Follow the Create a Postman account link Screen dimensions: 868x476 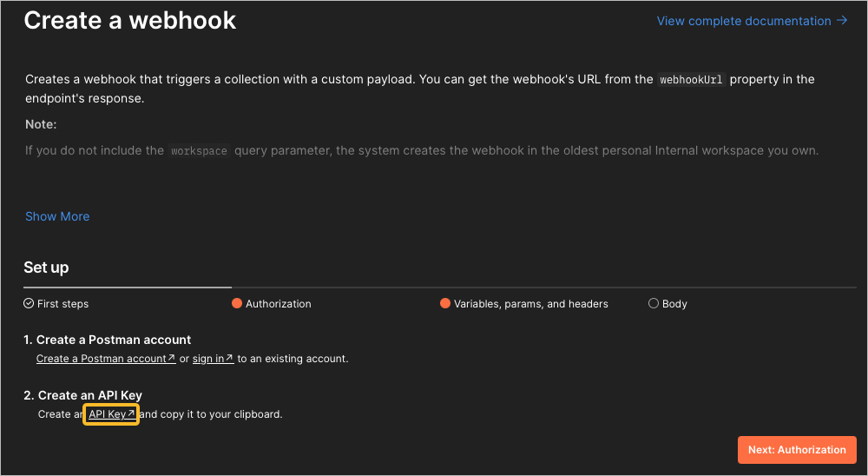pos(101,359)
